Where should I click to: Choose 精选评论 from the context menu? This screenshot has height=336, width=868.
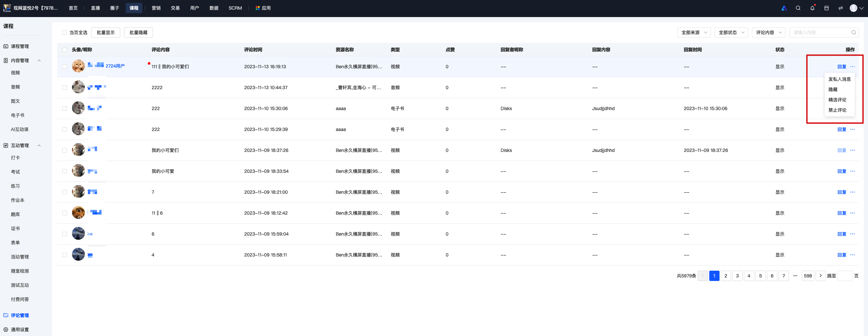(837, 100)
